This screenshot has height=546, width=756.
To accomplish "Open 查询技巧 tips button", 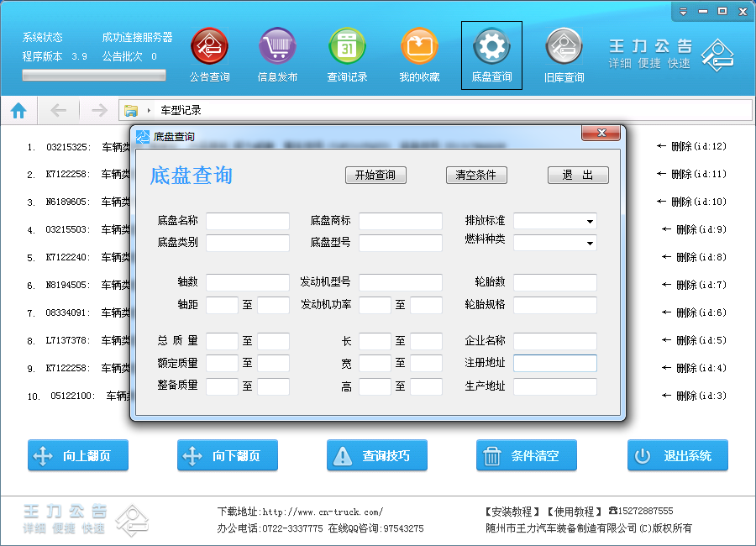I will [377, 454].
